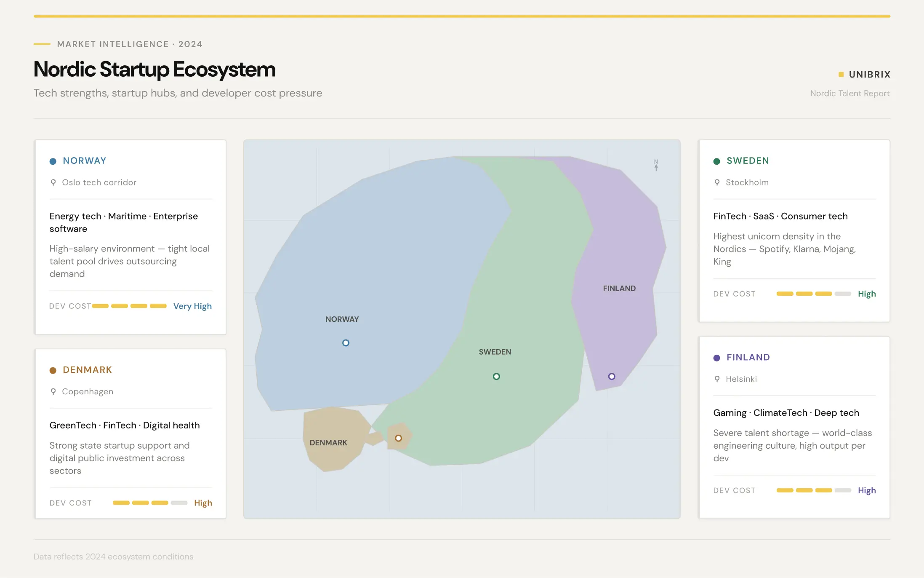This screenshot has height=578, width=924.
Task: Click the 'Helsinki' hub text
Action: pyautogui.click(x=741, y=379)
